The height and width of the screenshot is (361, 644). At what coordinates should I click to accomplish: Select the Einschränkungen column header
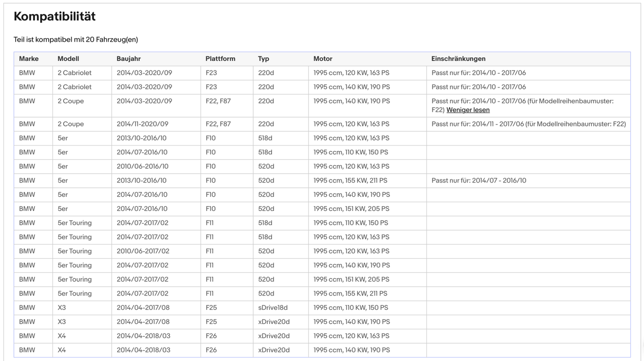[458, 59]
